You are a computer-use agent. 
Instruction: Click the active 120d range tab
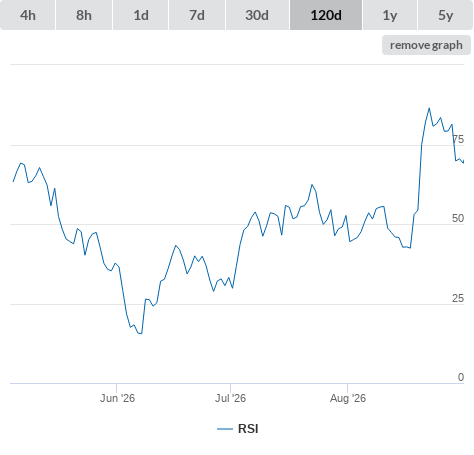point(326,15)
